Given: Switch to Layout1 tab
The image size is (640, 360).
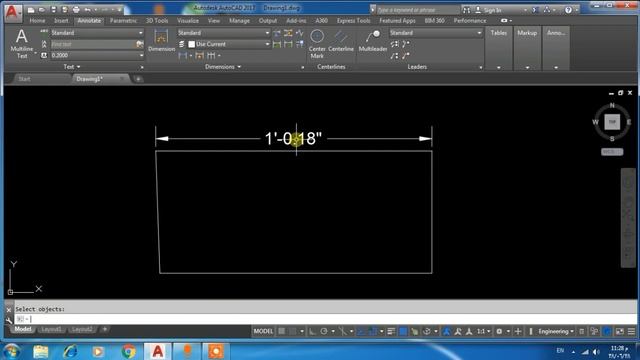Looking at the screenshot, I should click(x=51, y=329).
